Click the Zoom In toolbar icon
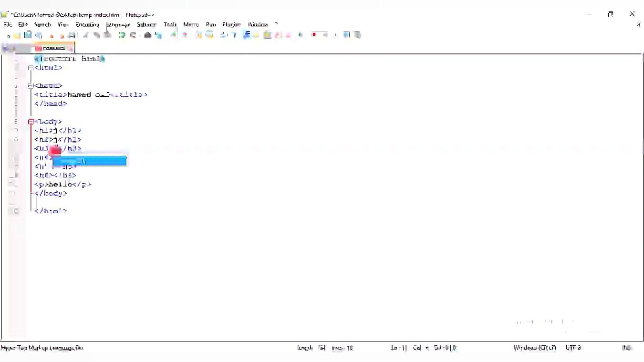This screenshot has width=644, height=362. coord(173,35)
